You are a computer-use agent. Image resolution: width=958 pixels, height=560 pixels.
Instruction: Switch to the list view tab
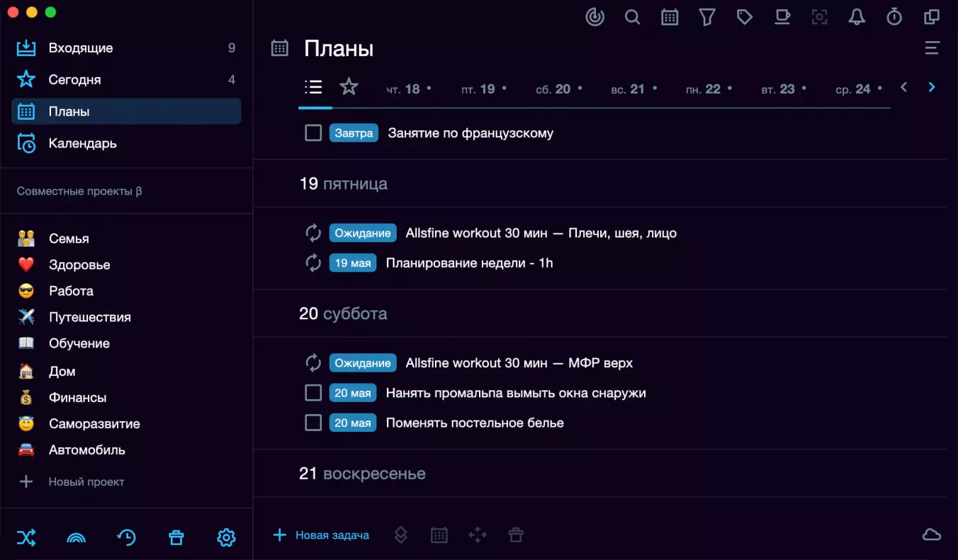coord(313,87)
